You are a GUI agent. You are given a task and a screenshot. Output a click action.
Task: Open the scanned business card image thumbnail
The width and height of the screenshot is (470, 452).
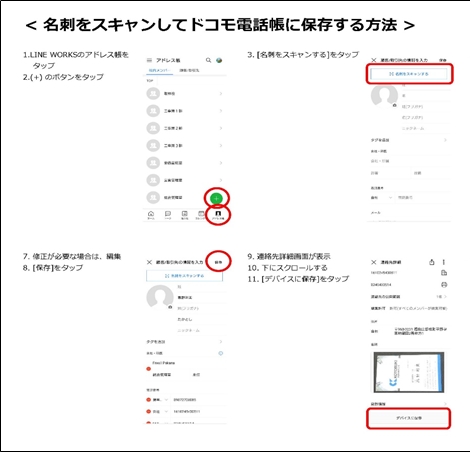coord(409,372)
